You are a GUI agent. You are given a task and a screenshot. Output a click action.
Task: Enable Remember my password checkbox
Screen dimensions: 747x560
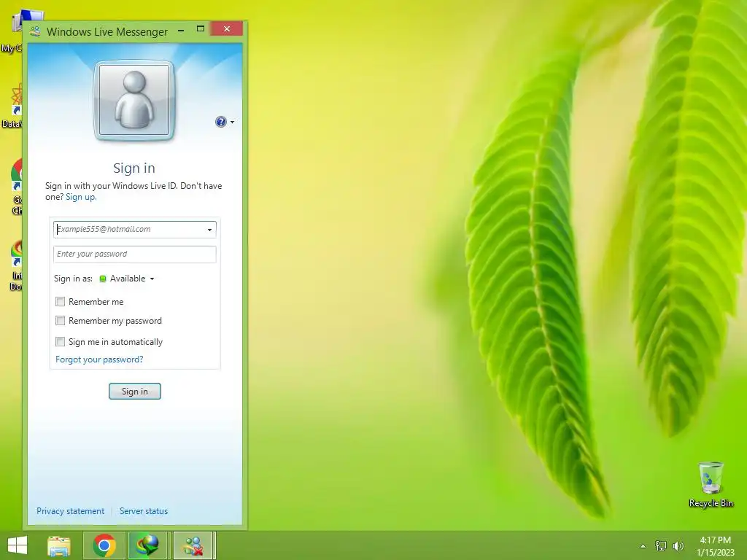[x=60, y=321]
